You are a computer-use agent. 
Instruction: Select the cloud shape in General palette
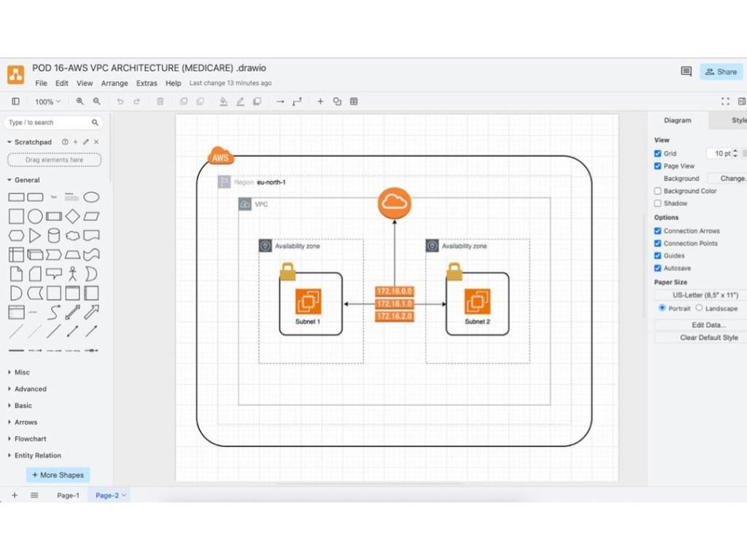tap(72, 236)
